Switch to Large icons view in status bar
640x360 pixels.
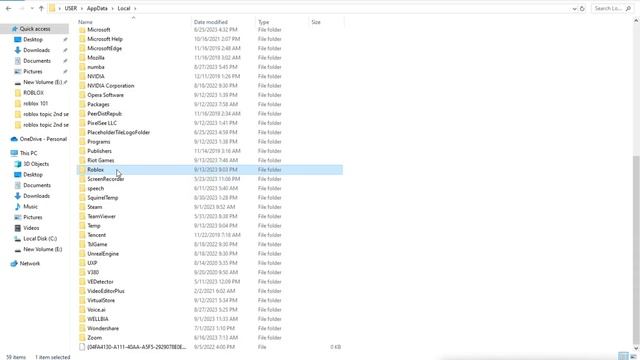pyautogui.click(x=633, y=356)
